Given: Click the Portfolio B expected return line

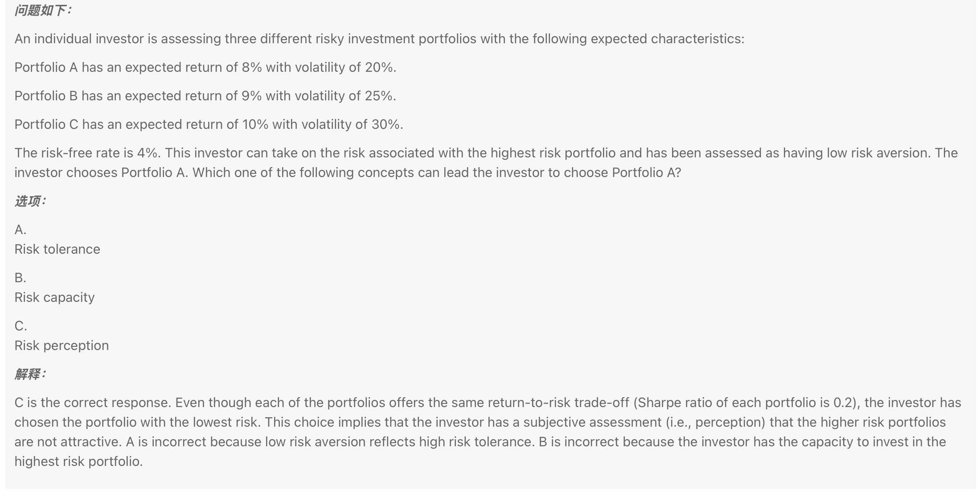Looking at the screenshot, I should 205,96.
